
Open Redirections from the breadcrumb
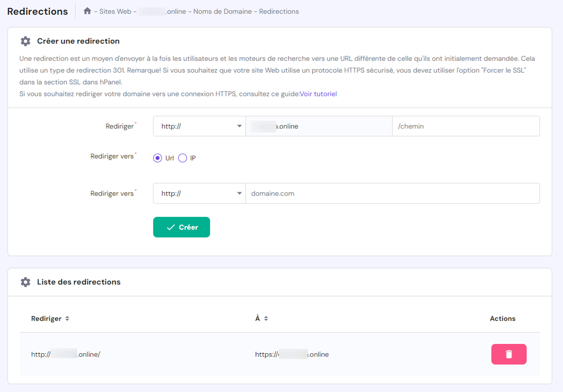pos(278,11)
